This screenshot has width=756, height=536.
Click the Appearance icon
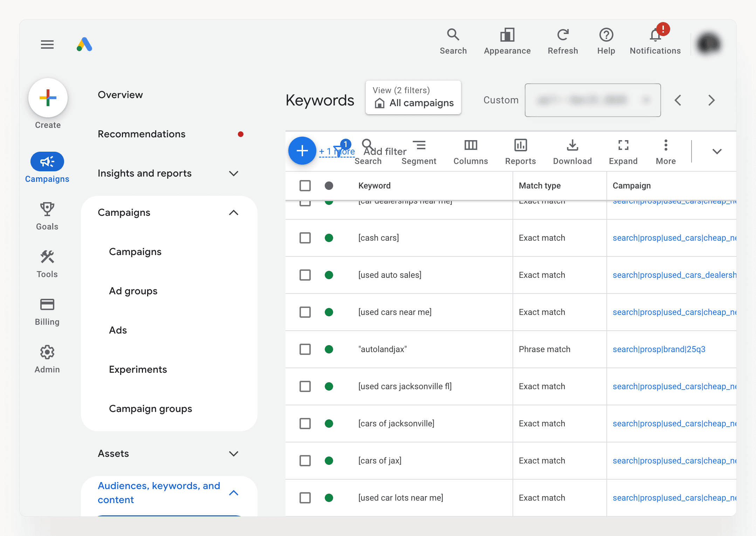pyautogui.click(x=507, y=35)
